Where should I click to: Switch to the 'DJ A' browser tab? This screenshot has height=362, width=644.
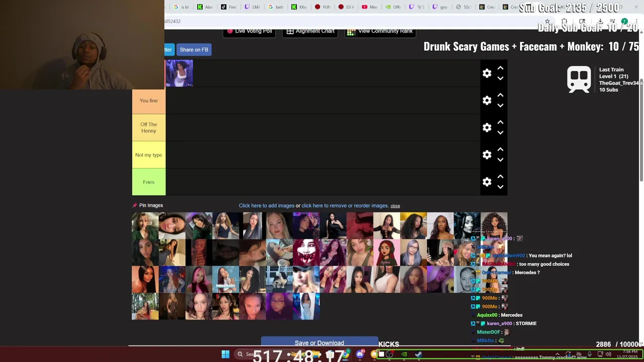pos(347,7)
